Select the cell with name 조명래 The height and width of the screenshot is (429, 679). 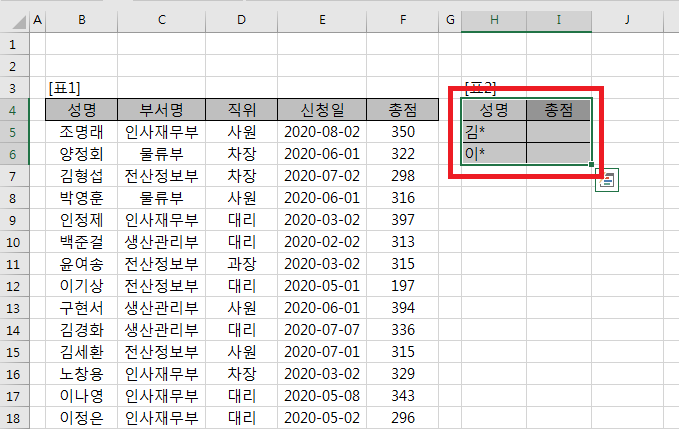tap(82, 131)
